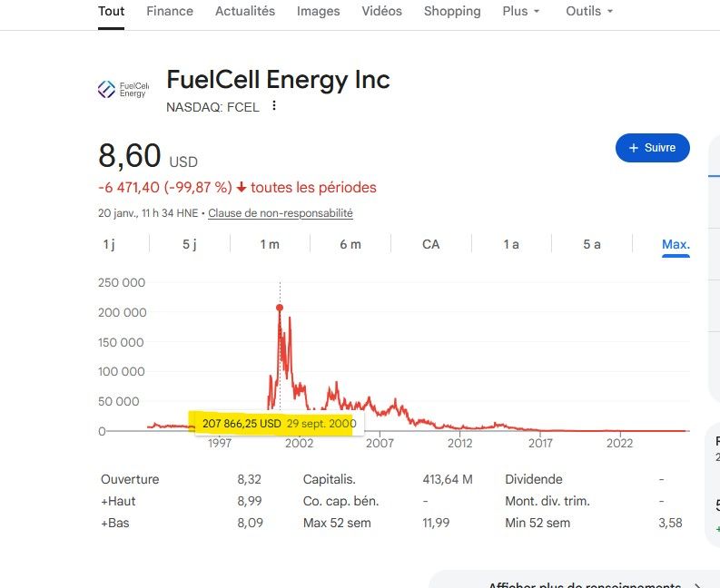Open the three-dot options next to NASDAQ: FCEL
Image resolution: width=720 pixels, height=588 pixels.
(274, 106)
